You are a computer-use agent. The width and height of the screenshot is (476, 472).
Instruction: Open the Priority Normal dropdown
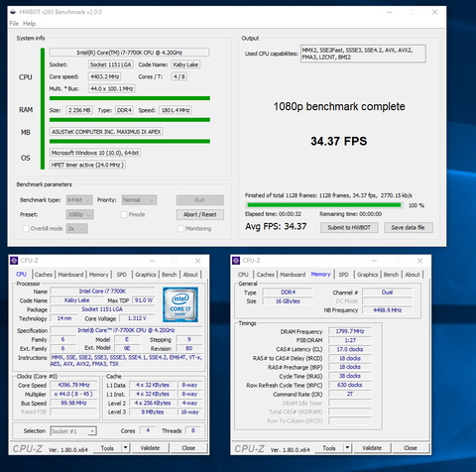pyautogui.click(x=139, y=200)
